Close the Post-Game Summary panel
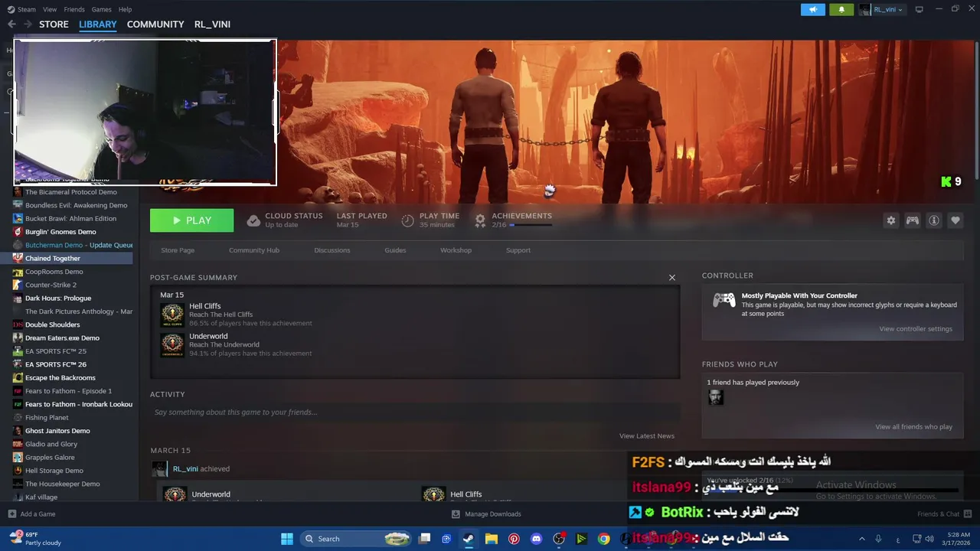The height and width of the screenshot is (551, 980). point(672,278)
